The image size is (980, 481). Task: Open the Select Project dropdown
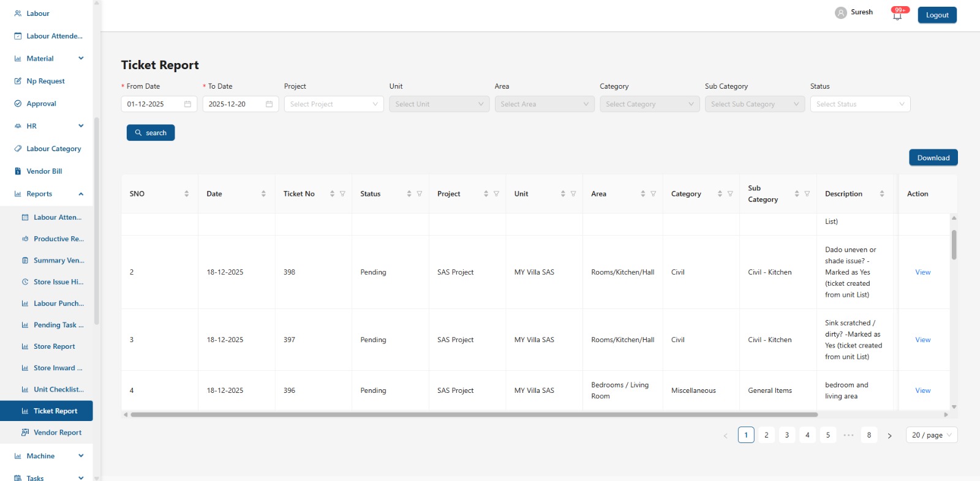334,104
